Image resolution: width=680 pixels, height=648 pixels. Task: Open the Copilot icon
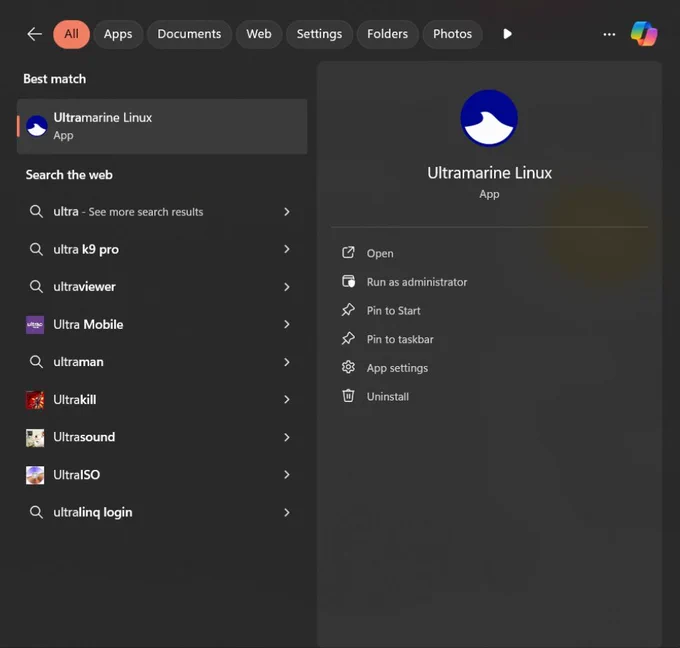click(644, 34)
